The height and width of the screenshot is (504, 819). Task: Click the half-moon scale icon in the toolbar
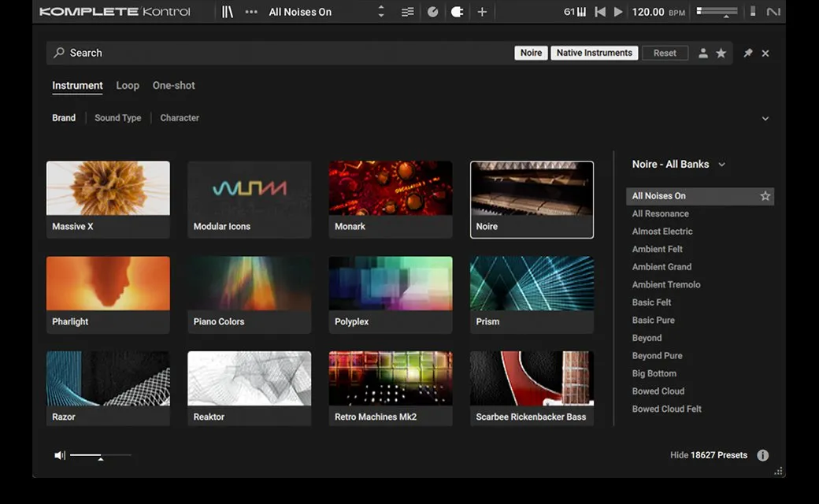pyautogui.click(x=458, y=11)
